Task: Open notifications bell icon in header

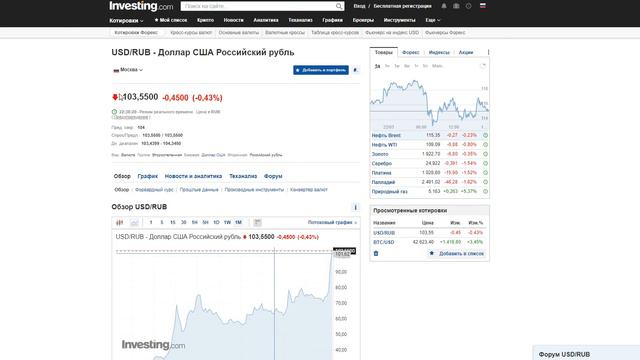Action: point(444,6)
